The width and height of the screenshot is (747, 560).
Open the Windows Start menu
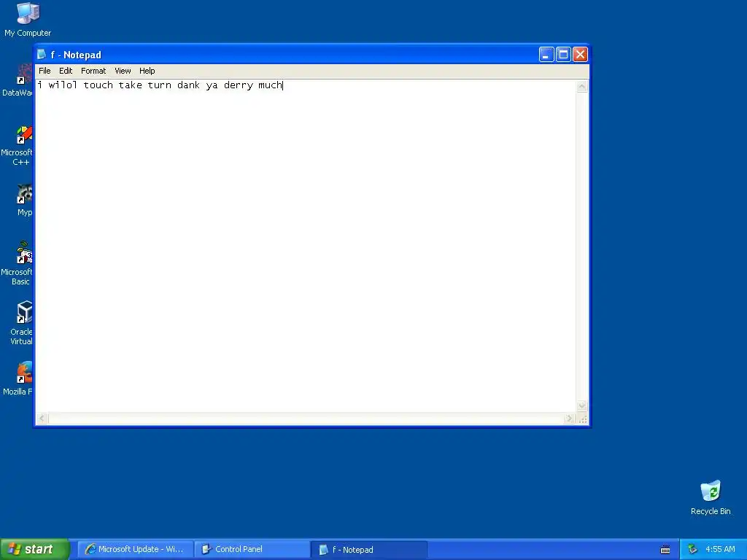click(x=34, y=550)
